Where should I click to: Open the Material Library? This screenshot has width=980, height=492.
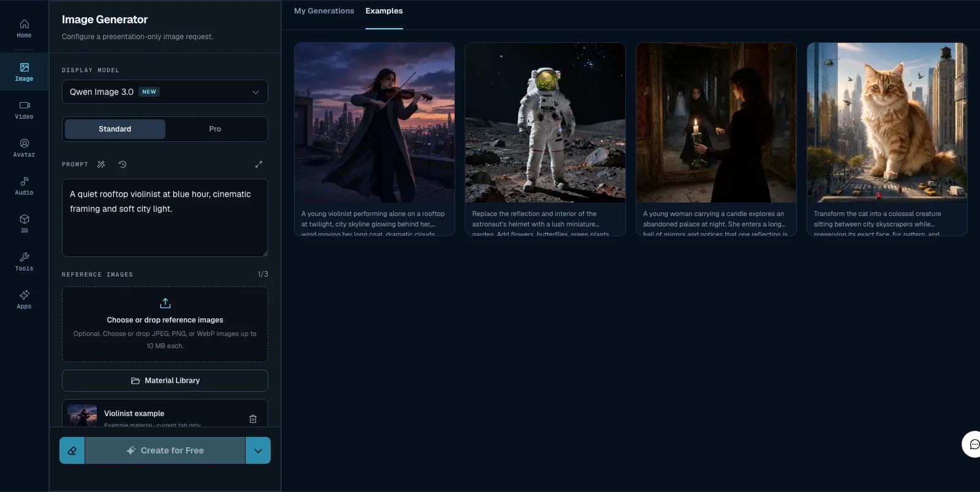(x=165, y=381)
